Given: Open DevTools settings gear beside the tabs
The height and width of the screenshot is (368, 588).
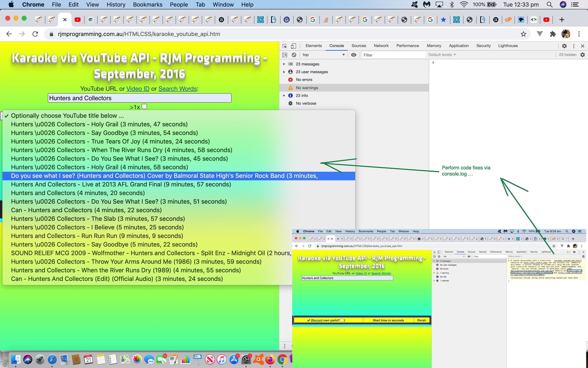Looking at the screenshot, I should [x=565, y=46].
